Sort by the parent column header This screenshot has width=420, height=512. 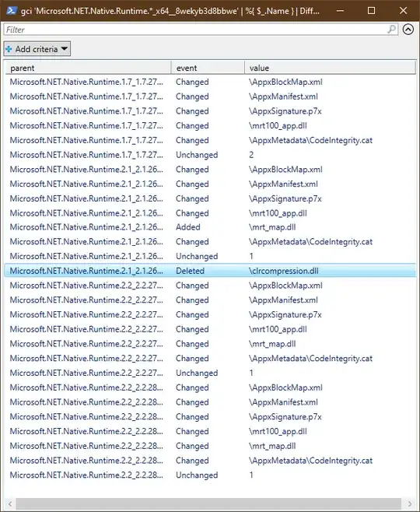pos(88,68)
